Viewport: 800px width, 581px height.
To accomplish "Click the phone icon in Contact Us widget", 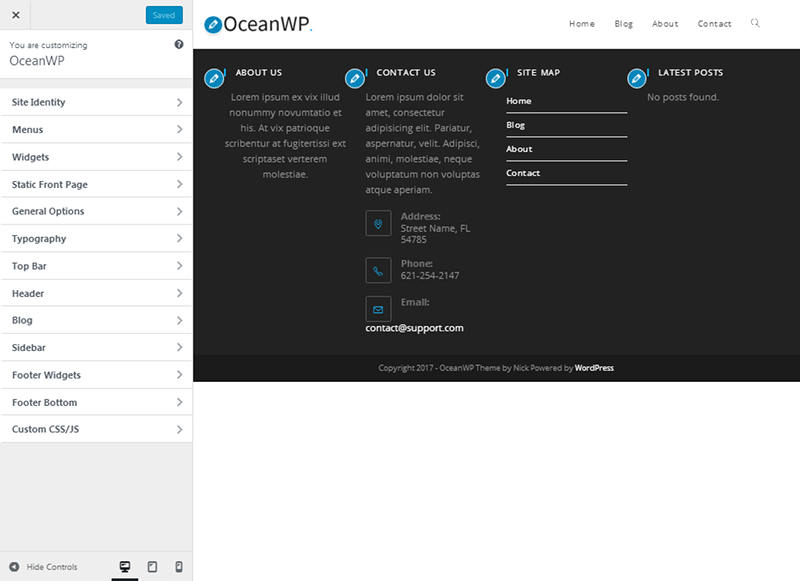I will pyautogui.click(x=378, y=270).
